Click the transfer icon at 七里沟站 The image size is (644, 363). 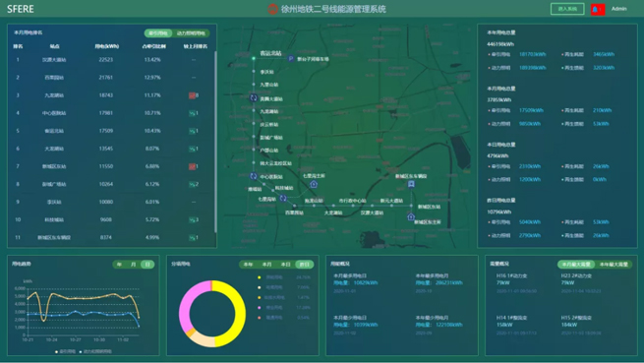coord(283,199)
